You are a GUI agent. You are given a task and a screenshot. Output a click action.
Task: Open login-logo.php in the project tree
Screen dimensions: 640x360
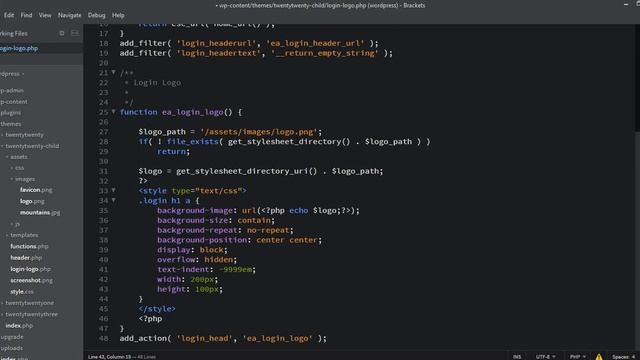point(31,269)
